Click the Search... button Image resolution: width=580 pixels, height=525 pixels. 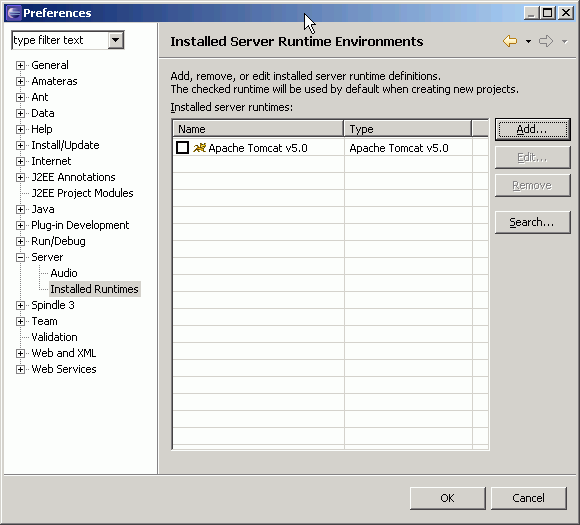(533, 222)
